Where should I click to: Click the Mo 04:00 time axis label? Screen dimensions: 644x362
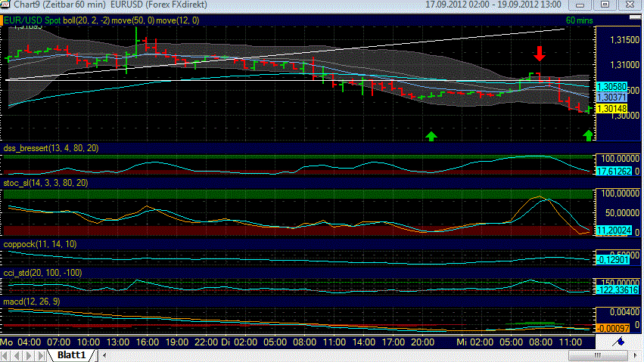(x=20, y=342)
